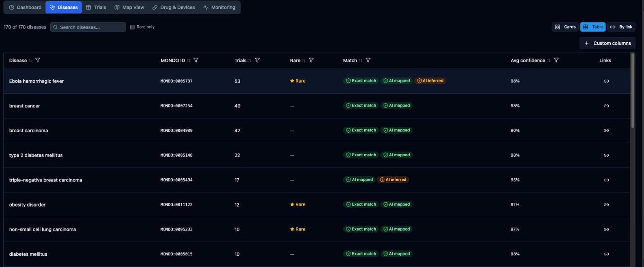Switch to the Trials tab

tap(96, 7)
